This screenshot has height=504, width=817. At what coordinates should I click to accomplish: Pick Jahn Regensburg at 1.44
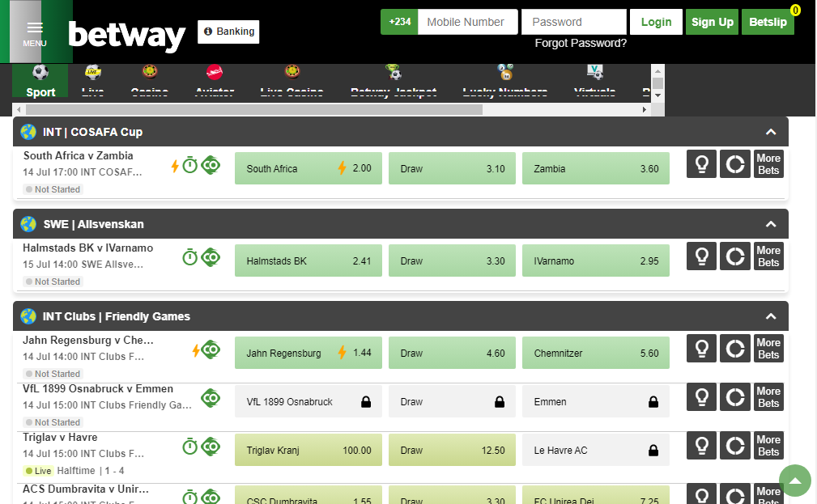309,353
